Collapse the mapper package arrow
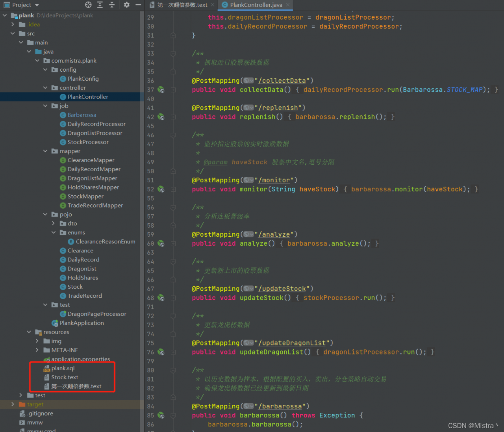The height and width of the screenshot is (432, 504). click(x=46, y=151)
